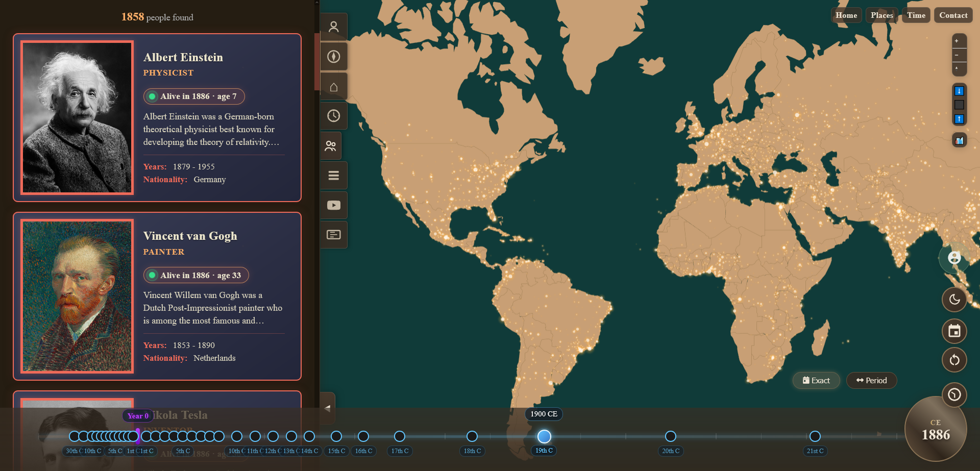Open Vincent van Gogh's name link

[190, 236]
